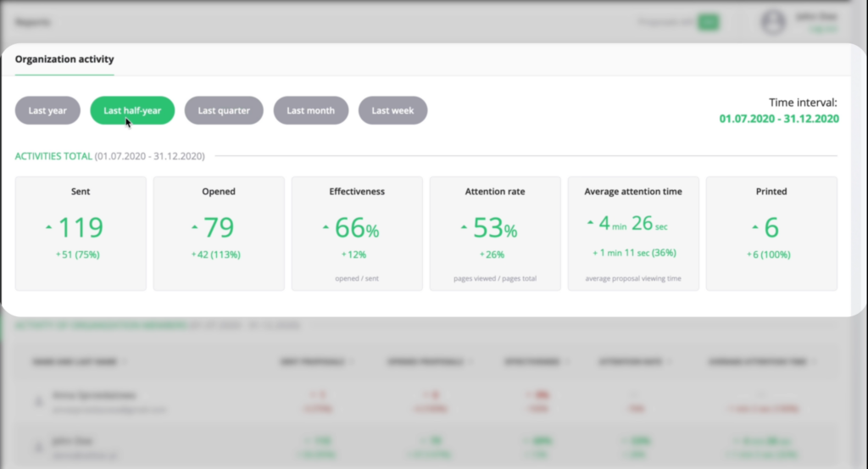Click the Last month button
This screenshot has width=868, height=469.
[x=310, y=110]
